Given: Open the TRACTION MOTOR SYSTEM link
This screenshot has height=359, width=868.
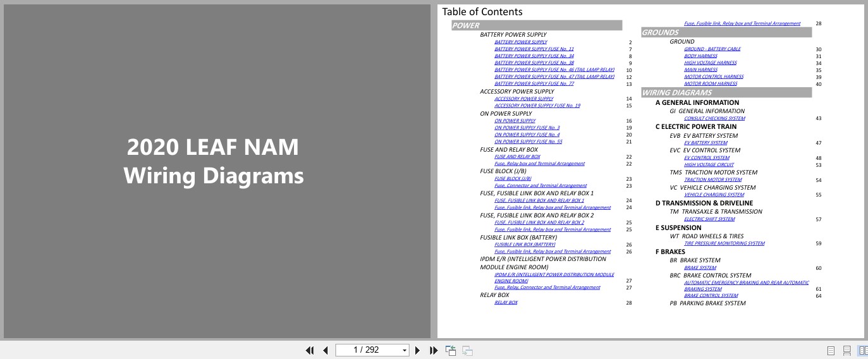Looking at the screenshot, I should (x=712, y=180).
